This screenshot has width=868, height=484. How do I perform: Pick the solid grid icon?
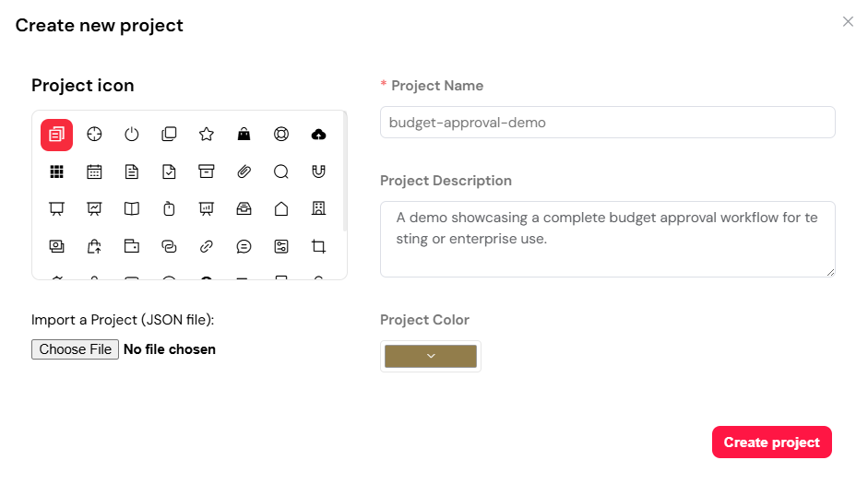56,171
